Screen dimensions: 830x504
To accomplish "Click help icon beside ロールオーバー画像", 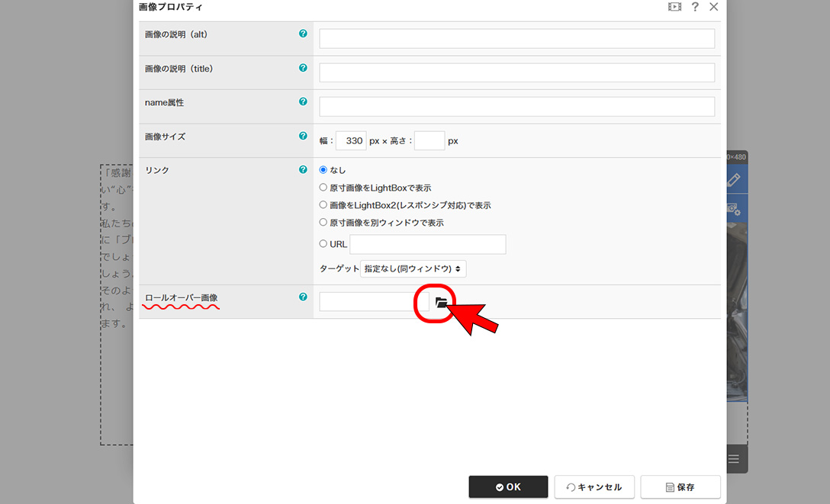I will [x=303, y=297].
